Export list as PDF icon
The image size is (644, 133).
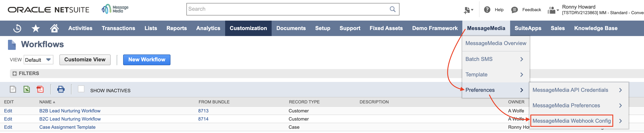pyautogui.click(x=40, y=89)
